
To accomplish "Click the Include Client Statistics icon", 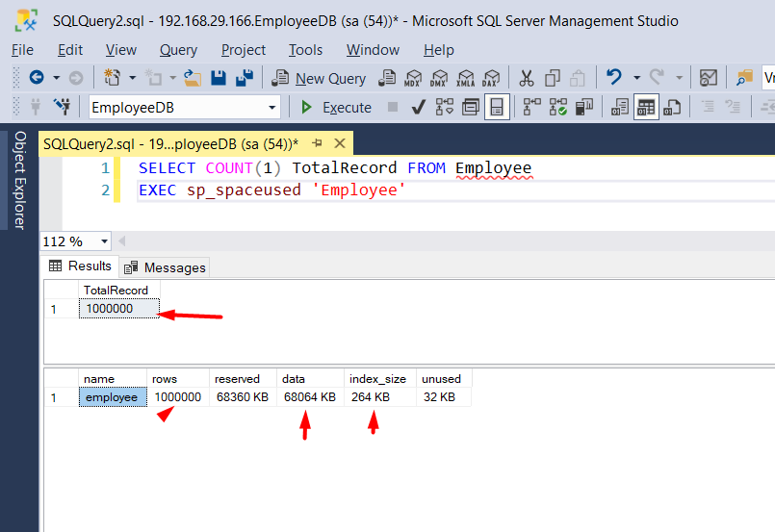I will tap(584, 107).
